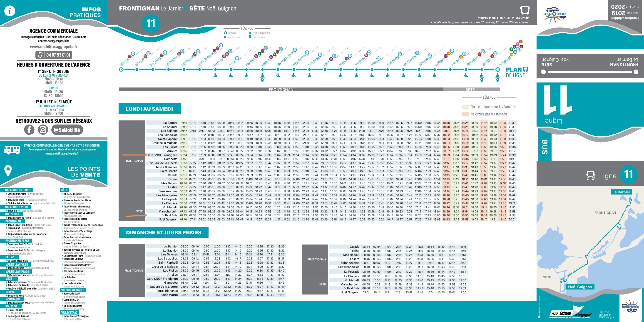644x322 pixels.
Task: Click the 'Heures d'ouverture de l'agence' heading
Action: 54,65
